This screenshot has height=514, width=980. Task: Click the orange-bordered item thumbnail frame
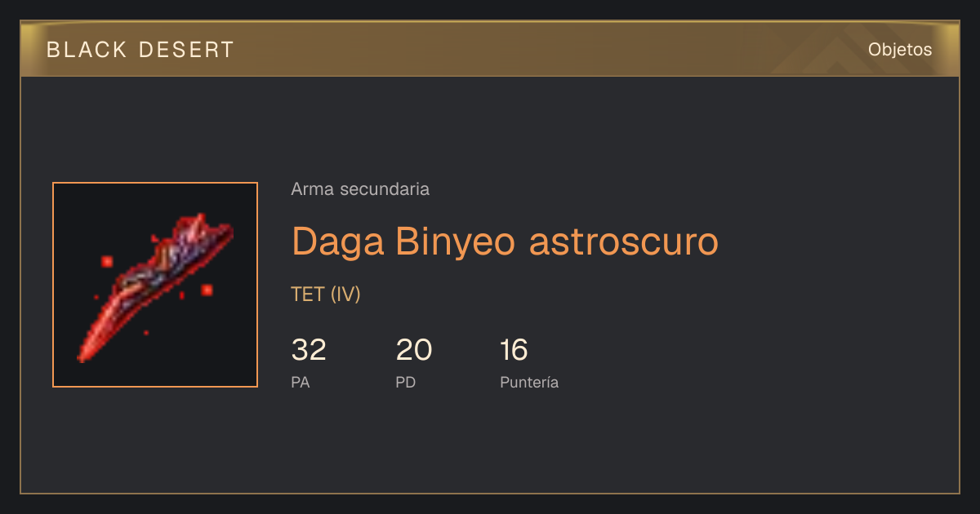point(155,285)
